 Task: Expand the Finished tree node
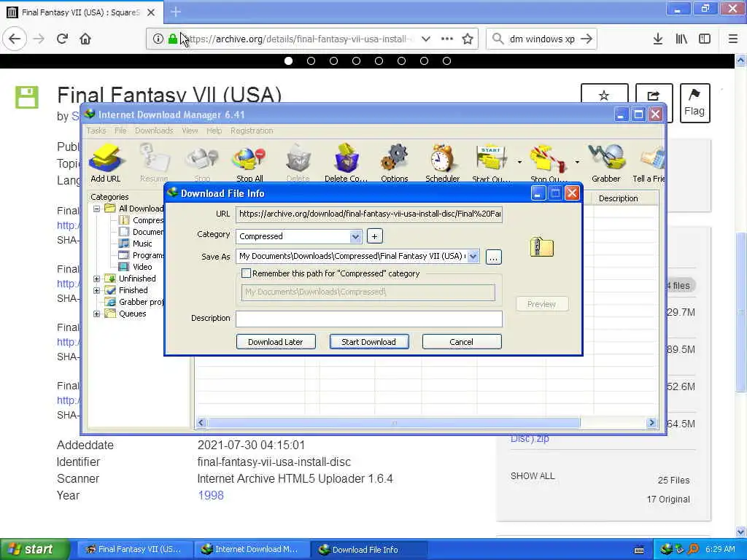point(97,290)
